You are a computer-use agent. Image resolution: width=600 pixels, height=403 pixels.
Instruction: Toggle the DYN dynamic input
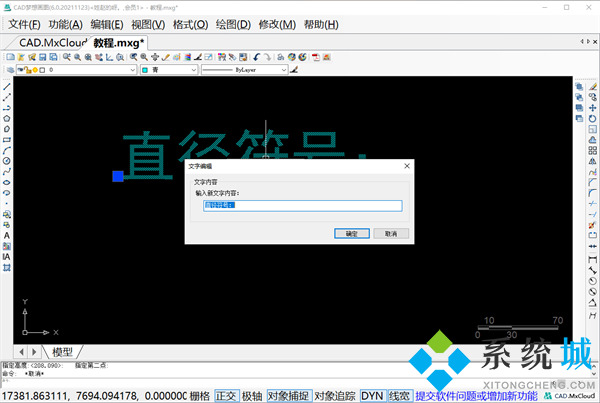pos(372,396)
